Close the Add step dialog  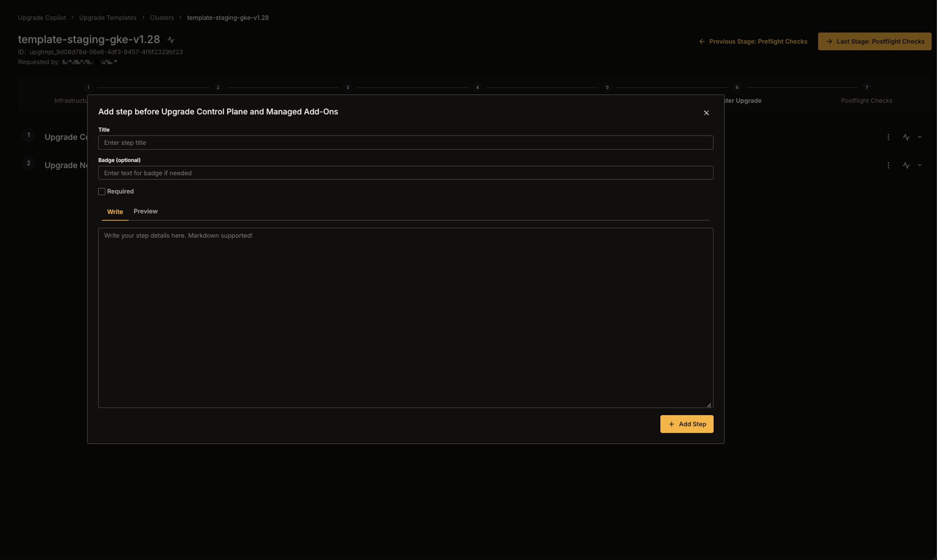tap(706, 112)
